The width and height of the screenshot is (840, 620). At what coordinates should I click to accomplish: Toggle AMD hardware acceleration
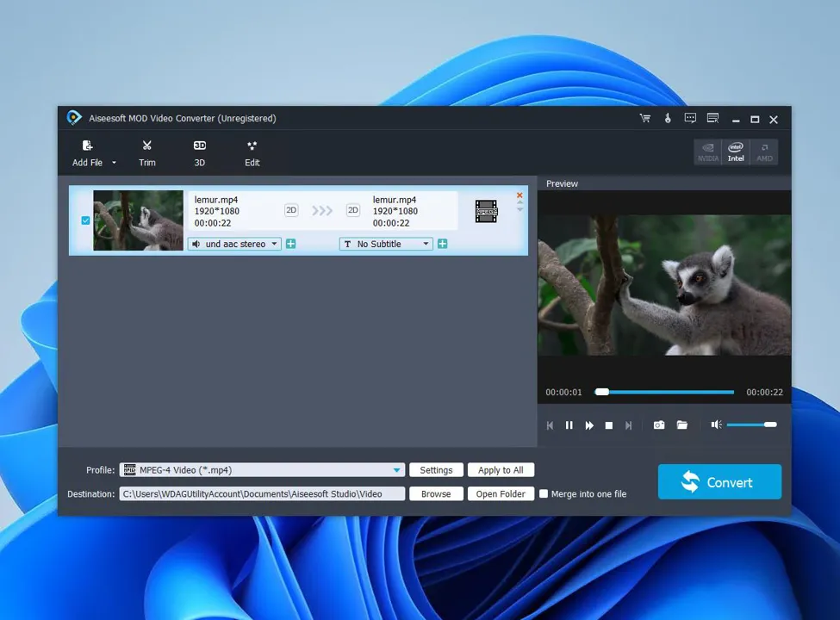(764, 152)
